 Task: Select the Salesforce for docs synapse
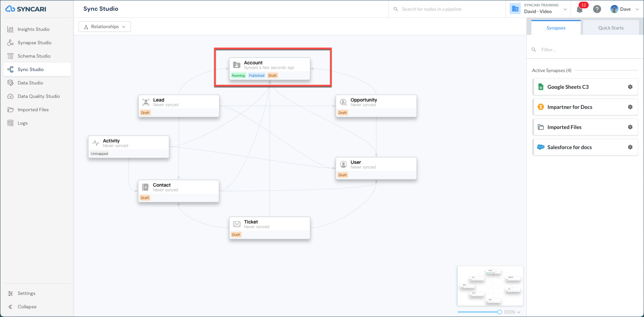(x=585, y=147)
